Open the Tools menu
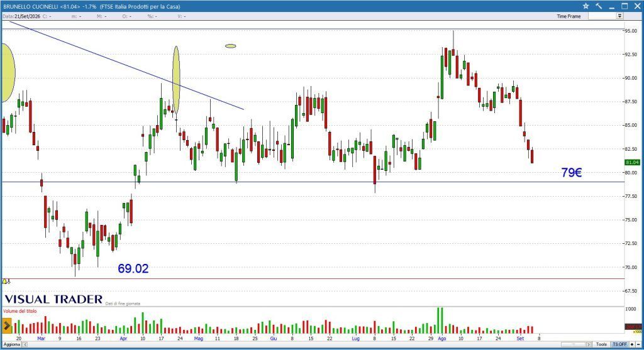 tap(601, 344)
